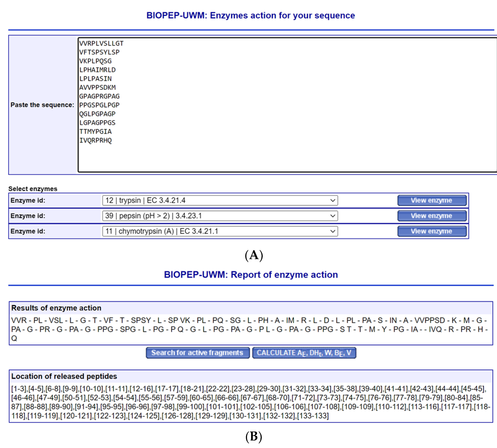The image size is (497, 448).
Task: Click the released peptide fragments result text
Action: click(x=249, y=329)
